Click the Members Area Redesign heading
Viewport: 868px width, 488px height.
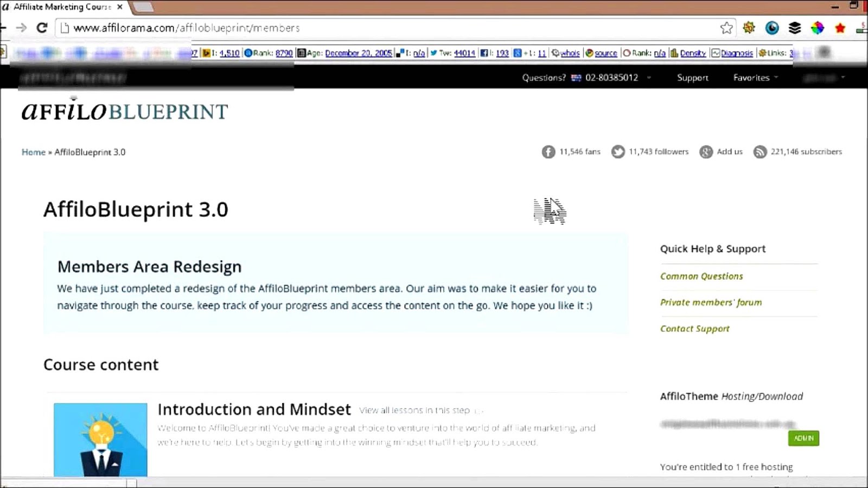(150, 267)
